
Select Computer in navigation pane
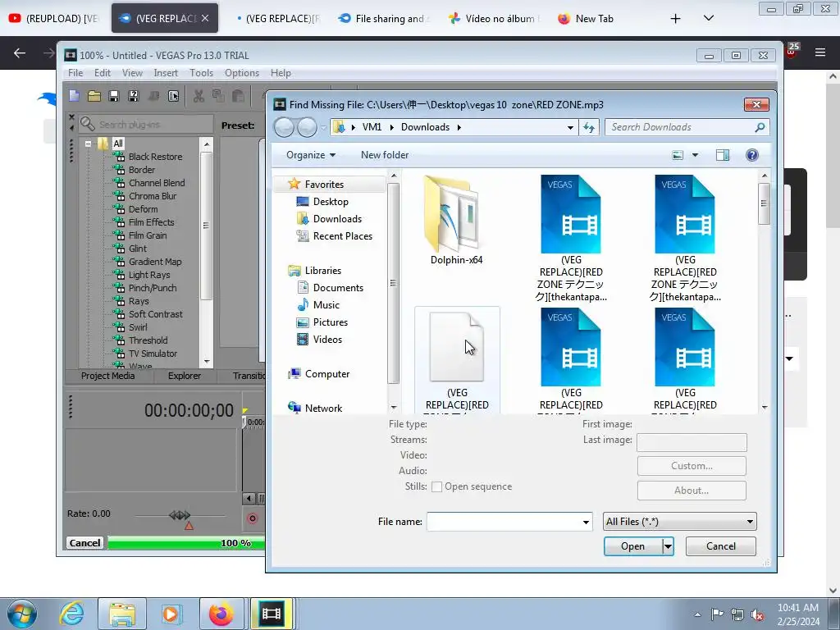[x=326, y=374]
